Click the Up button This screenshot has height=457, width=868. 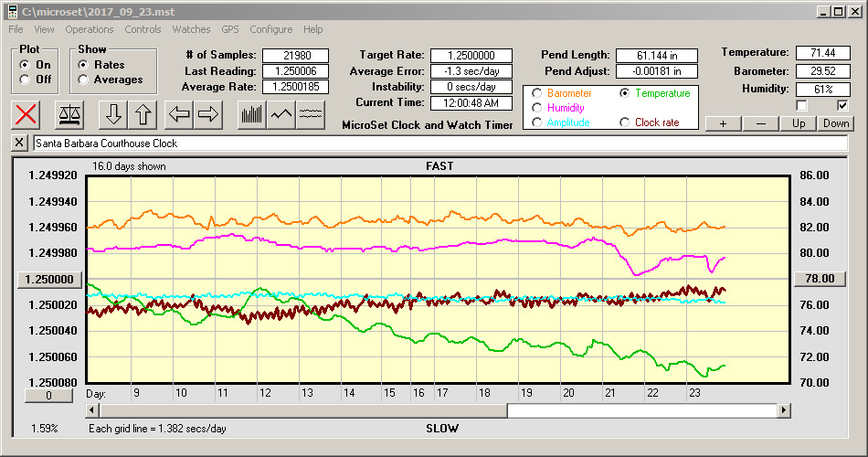click(799, 123)
